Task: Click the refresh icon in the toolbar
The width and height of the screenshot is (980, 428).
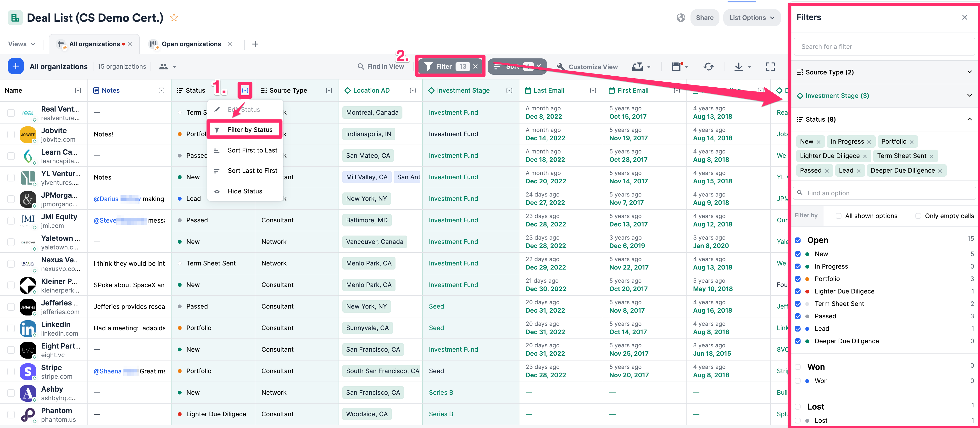Action: pyautogui.click(x=708, y=67)
